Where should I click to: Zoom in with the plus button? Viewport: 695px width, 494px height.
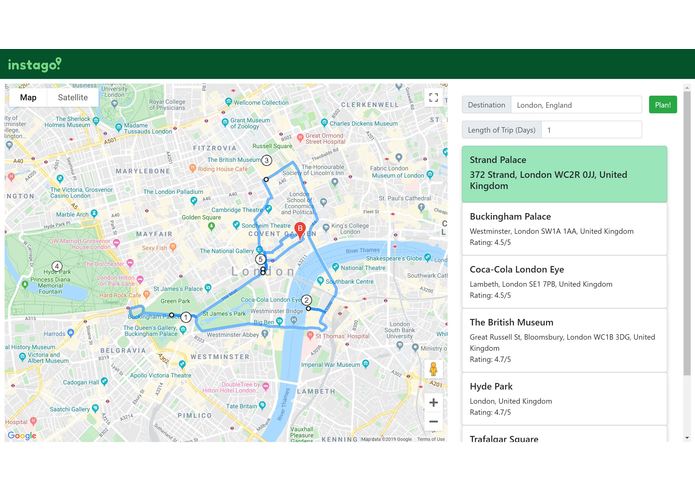[433, 402]
